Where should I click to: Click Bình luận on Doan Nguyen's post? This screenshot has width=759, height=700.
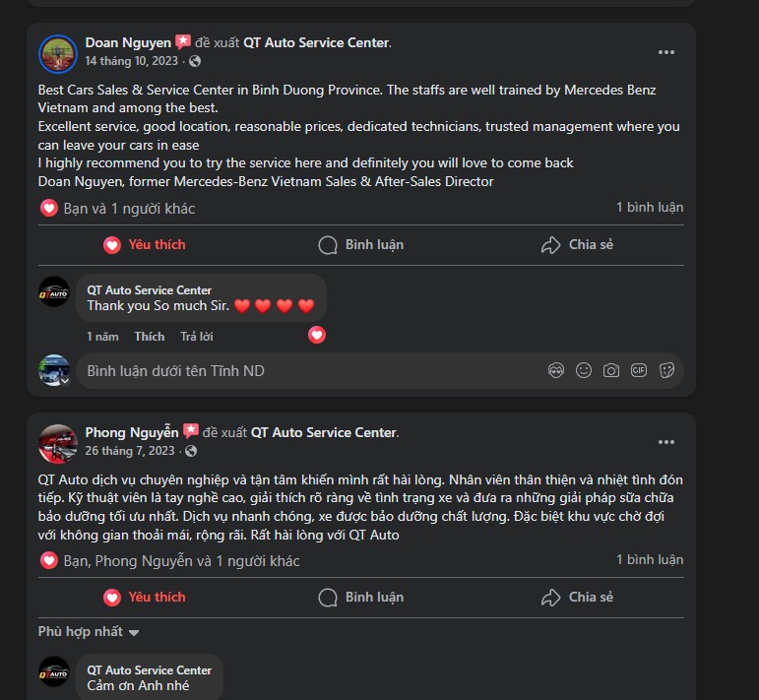361,245
